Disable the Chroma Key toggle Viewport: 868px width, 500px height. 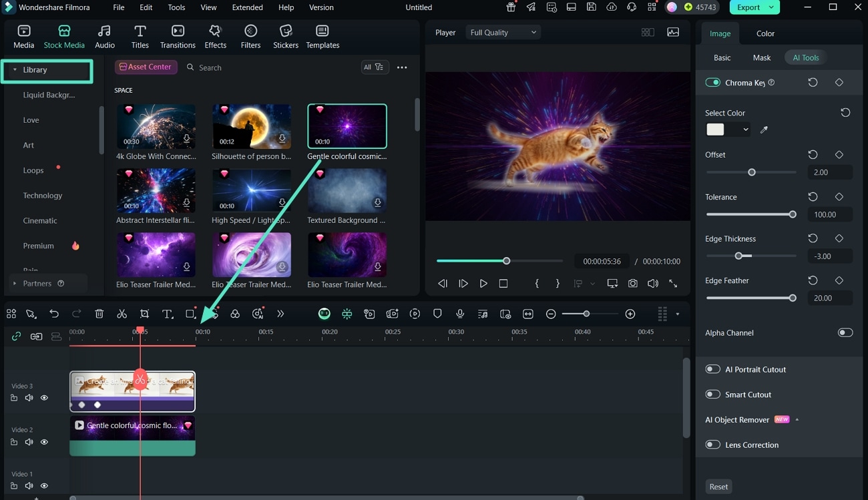pos(712,83)
